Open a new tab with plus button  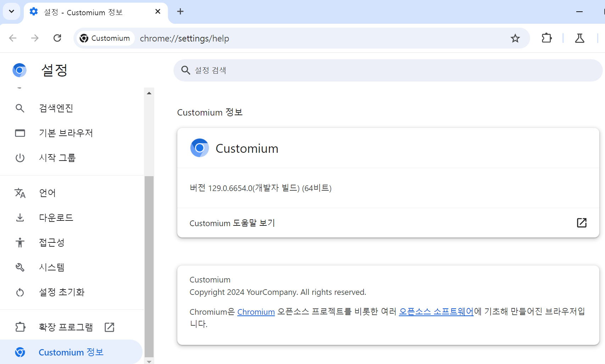[180, 11]
